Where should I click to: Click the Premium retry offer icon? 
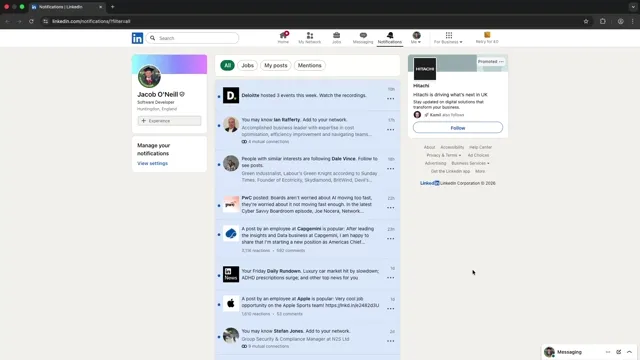click(x=487, y=35)
